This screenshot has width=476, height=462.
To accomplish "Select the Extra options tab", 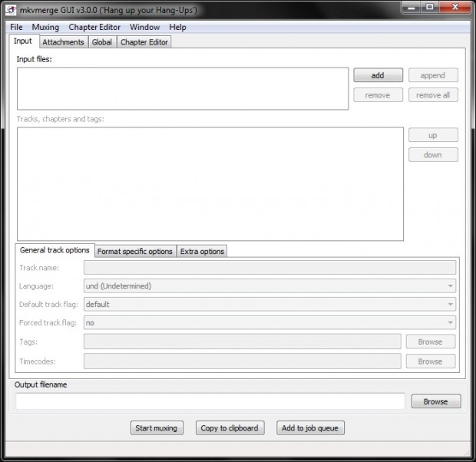I will [x=202, y=252].
